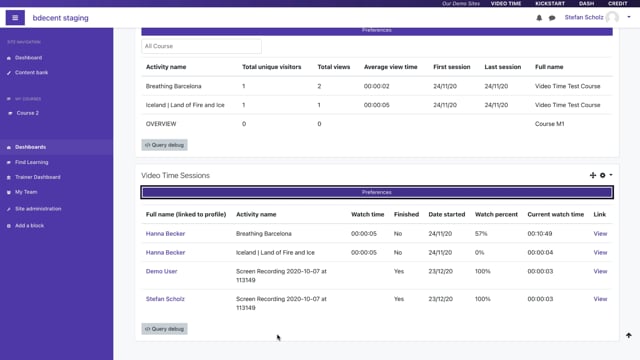
Task: Click View link in Demo User row
Action: 600,271
